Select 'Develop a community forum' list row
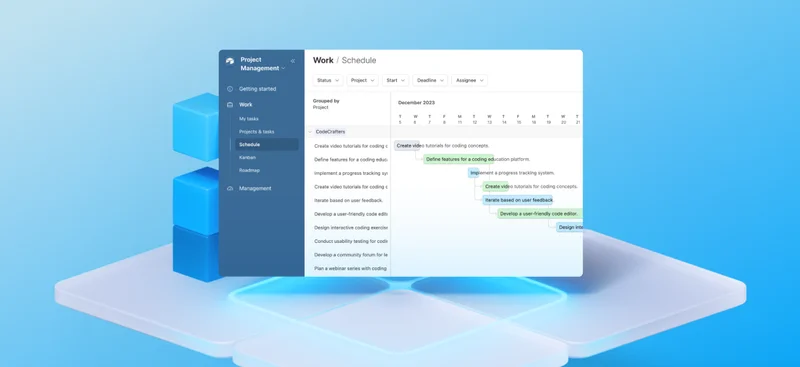Viewport: 800px width, 367px height. coord(351,255)
